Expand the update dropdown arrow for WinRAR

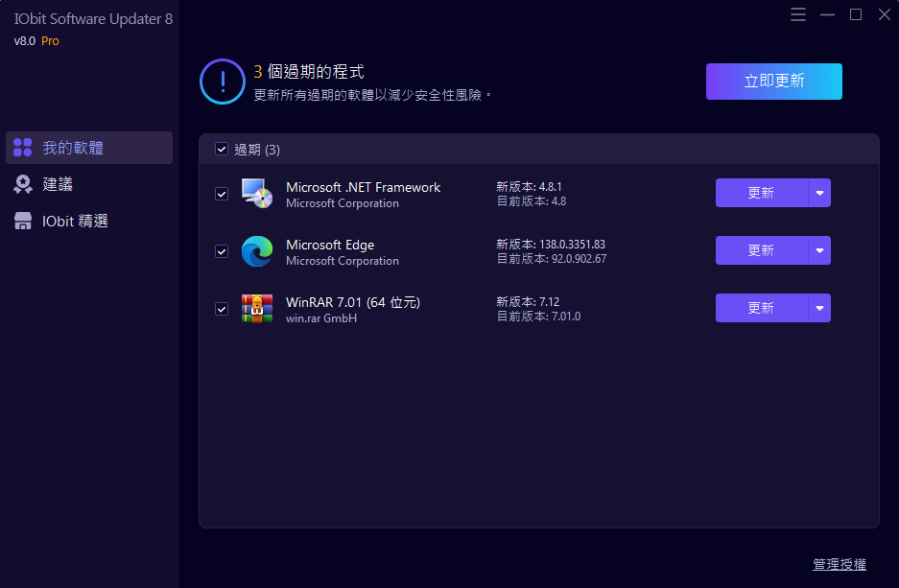point(819,308)
